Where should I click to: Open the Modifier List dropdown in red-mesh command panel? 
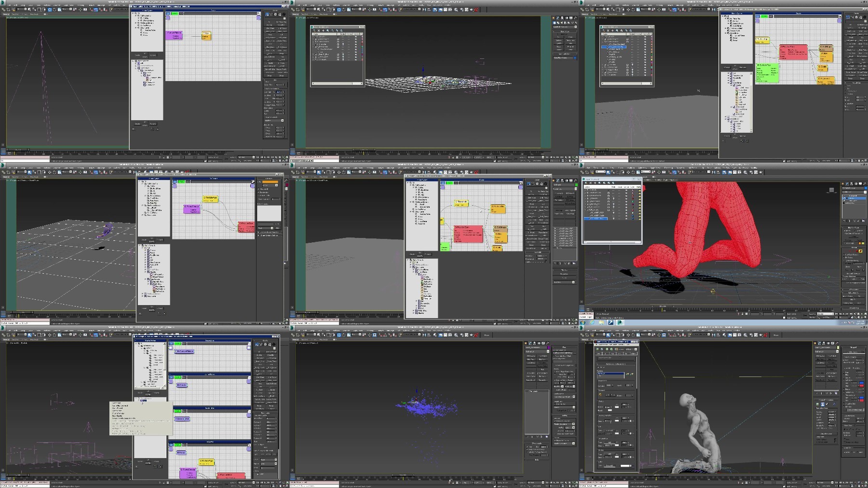pos(854,191)
